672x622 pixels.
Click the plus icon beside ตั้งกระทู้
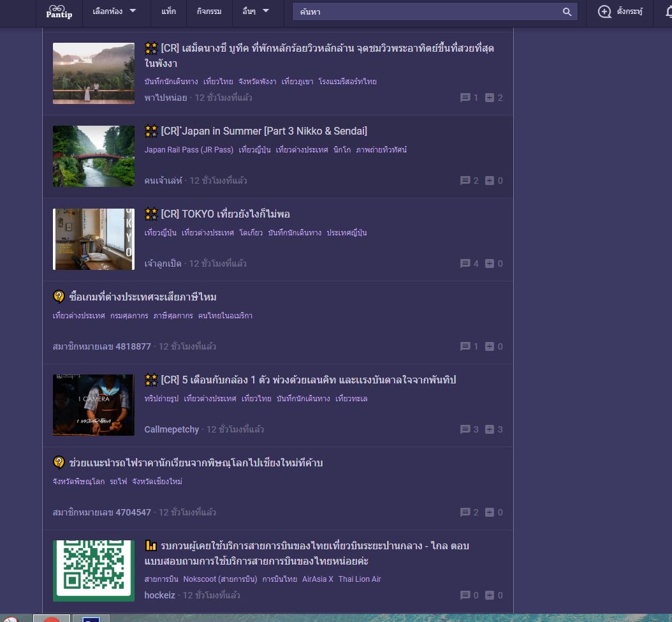tap(604, 11)
